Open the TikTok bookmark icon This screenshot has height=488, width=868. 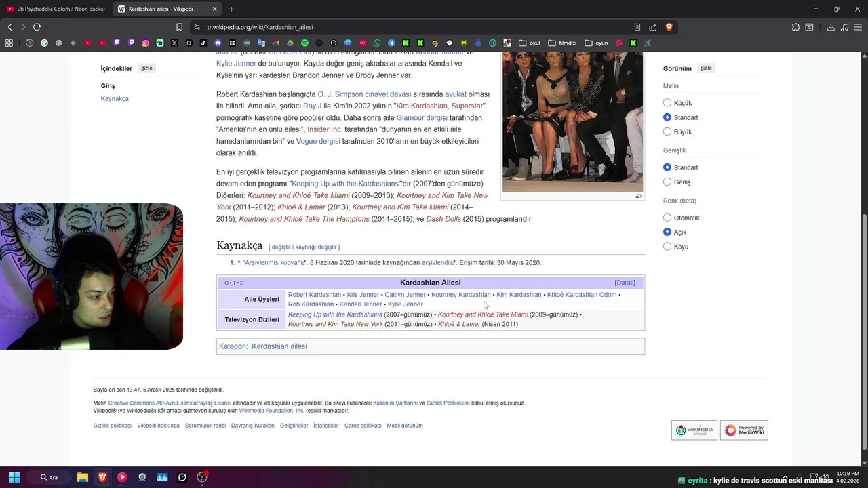[203, 43]
